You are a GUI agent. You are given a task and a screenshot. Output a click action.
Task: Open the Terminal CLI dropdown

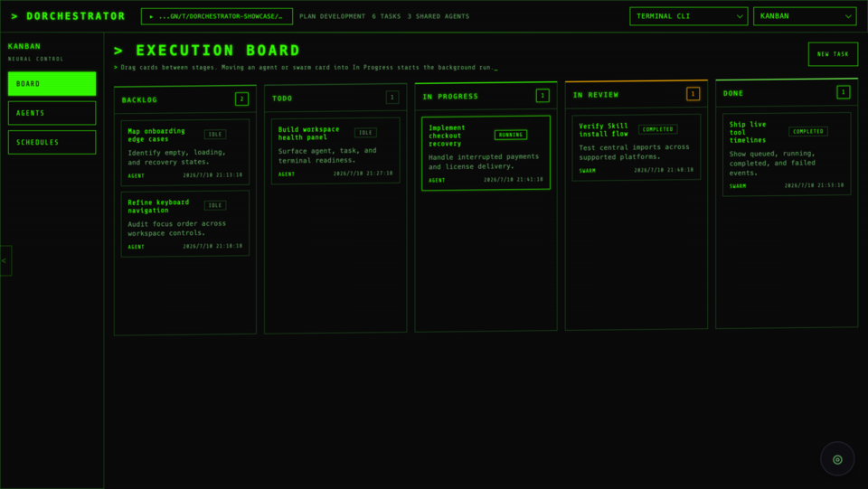(689, 16)
